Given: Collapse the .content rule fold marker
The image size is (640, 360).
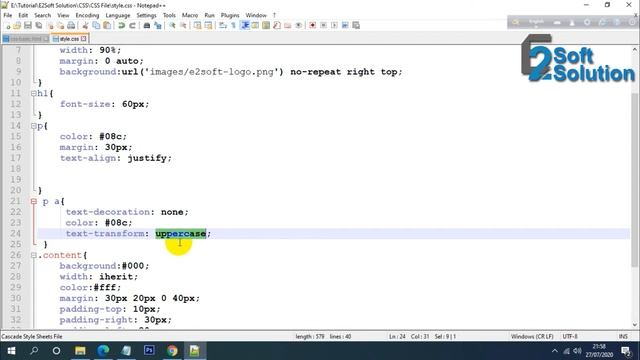Looking at the screenshot, I should click(x=33, y=255).
